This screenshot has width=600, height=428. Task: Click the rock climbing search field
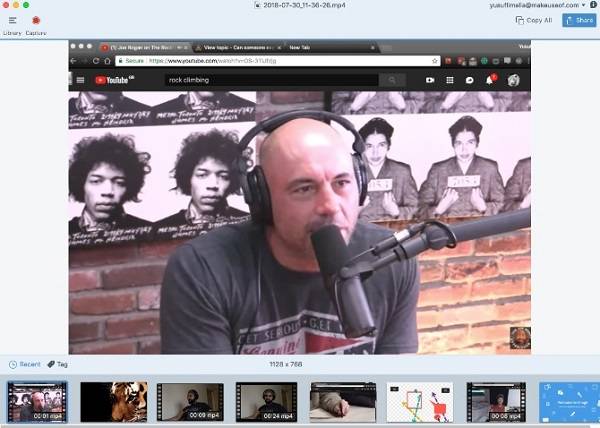271,80
